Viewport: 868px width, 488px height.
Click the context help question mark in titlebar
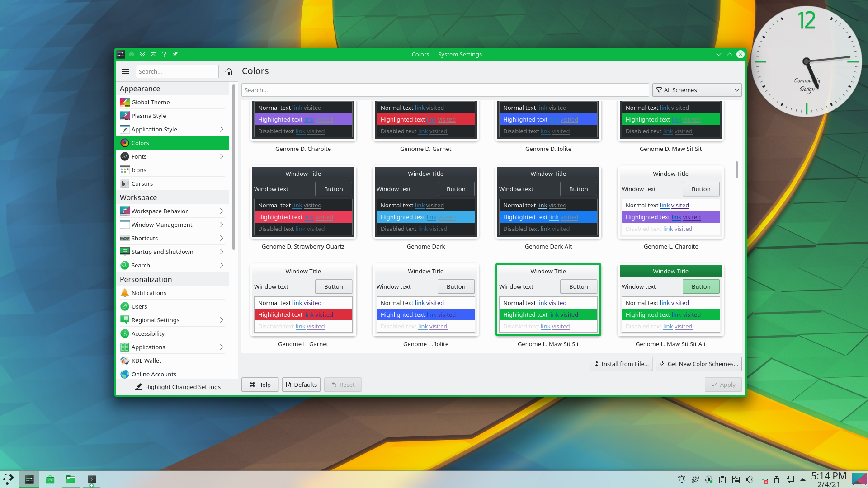pyautogui.click(x=164, y=54)
